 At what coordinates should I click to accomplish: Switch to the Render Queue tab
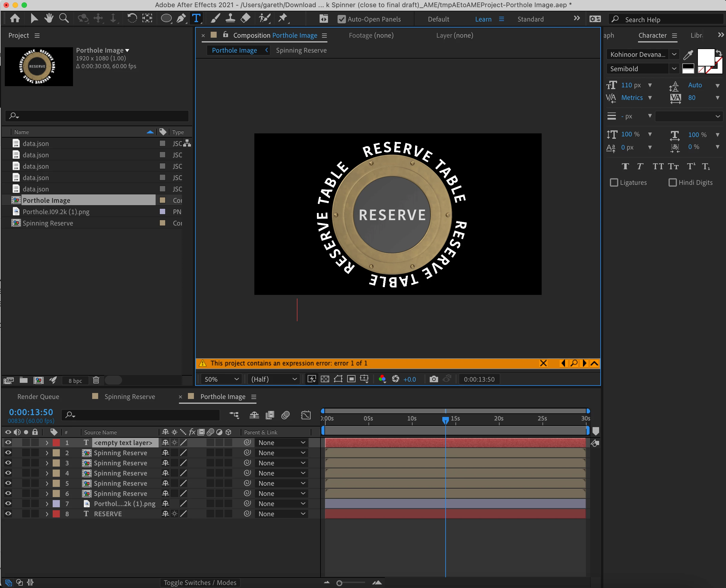pyautogui.click(x=38, y=397)
